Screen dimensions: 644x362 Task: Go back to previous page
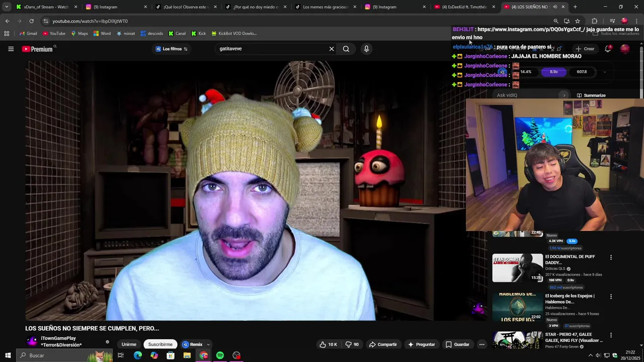pos(7,21)
